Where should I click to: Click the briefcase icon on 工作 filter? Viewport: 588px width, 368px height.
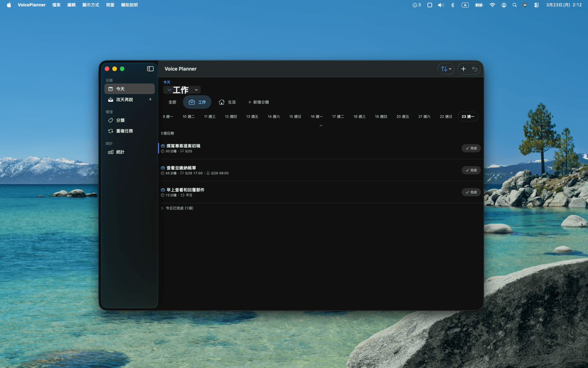coord(192,102)
